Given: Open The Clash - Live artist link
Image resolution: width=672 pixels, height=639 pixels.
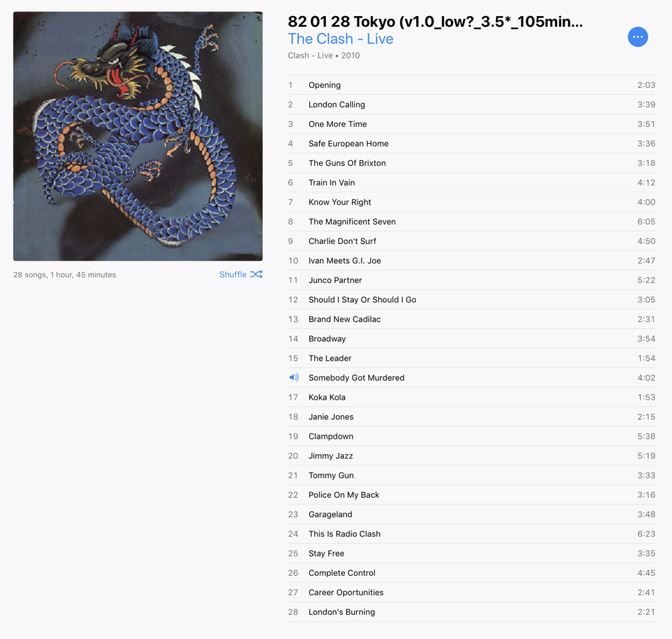Looking at the screenshot, I should coord(340,38).
